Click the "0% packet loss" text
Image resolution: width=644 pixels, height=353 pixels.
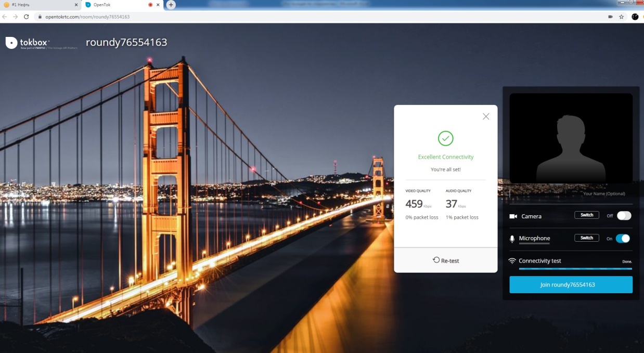pos(422,217)
